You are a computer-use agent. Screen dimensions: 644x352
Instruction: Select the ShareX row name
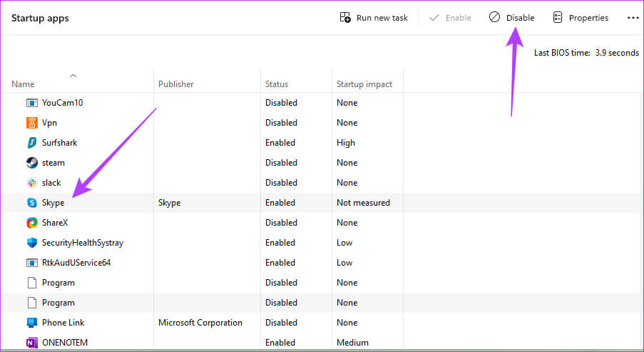(55, 223)
